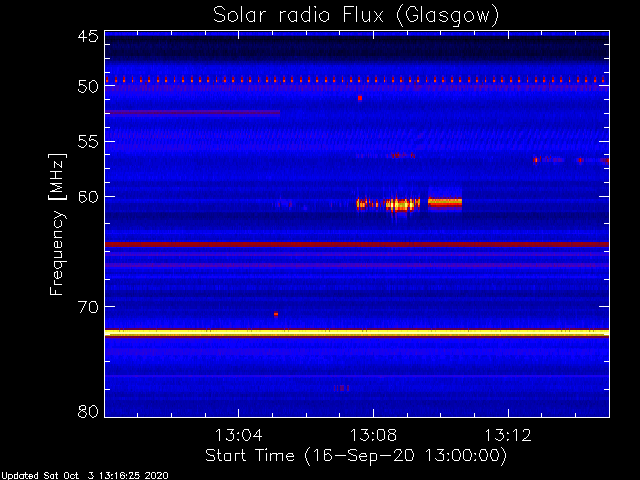Click the 55 frequency tick label
This screenshot has height=480, width=640.
pyautogui.click(x=88, y=142)
